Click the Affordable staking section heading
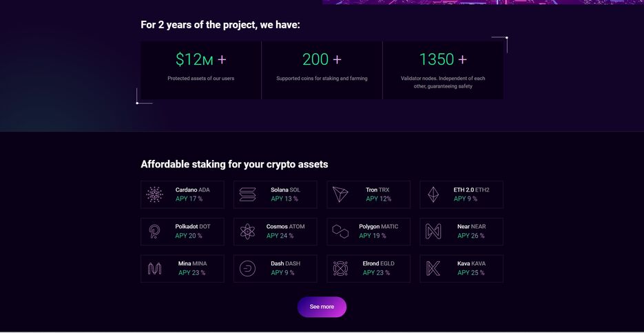 (234, 164)
